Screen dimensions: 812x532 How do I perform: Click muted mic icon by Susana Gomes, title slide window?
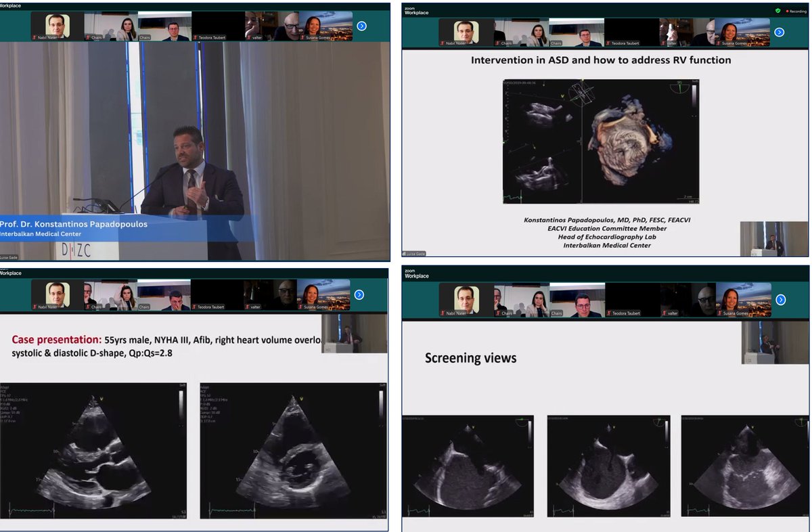pyautogui.click(x=719, y=43)
